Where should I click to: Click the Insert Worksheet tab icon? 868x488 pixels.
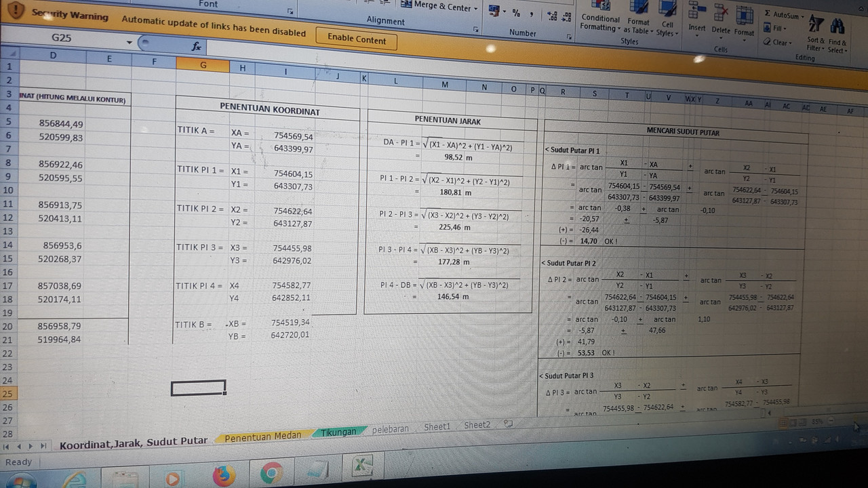(508, 424)
